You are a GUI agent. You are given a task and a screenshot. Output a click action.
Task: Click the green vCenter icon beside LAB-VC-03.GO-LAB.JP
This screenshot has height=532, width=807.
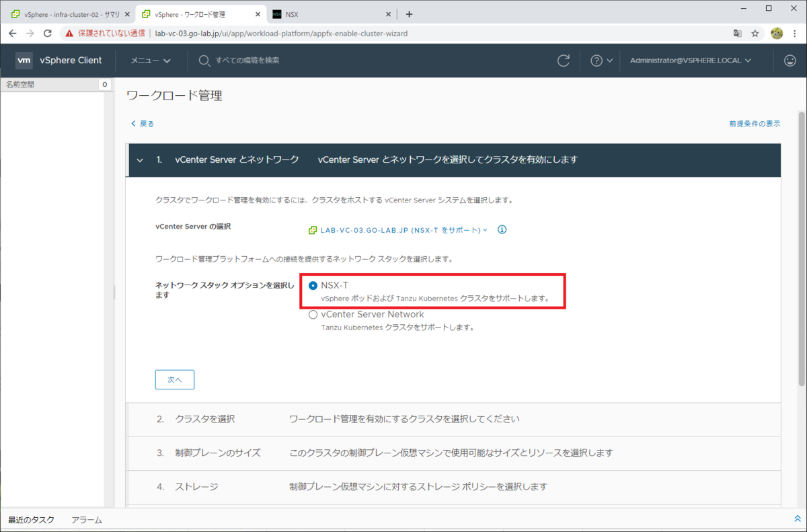[312, 229]
